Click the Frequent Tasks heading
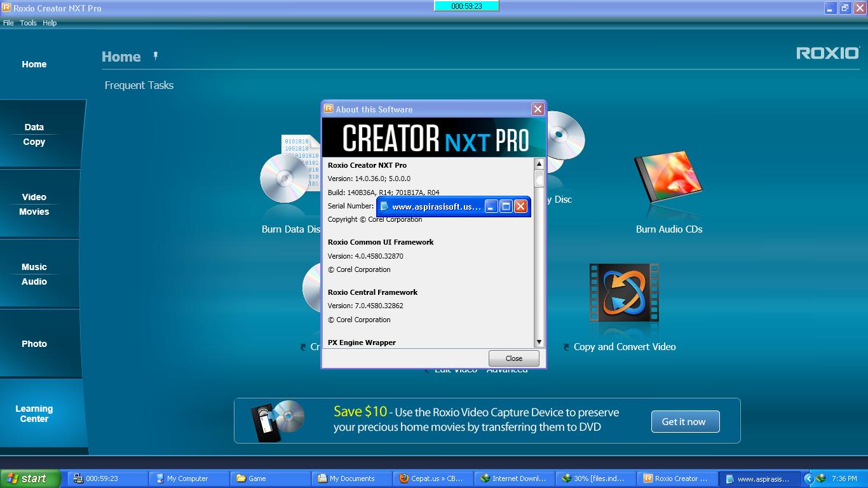The width and height of the screenshot is (868, 488). (139, 85)
